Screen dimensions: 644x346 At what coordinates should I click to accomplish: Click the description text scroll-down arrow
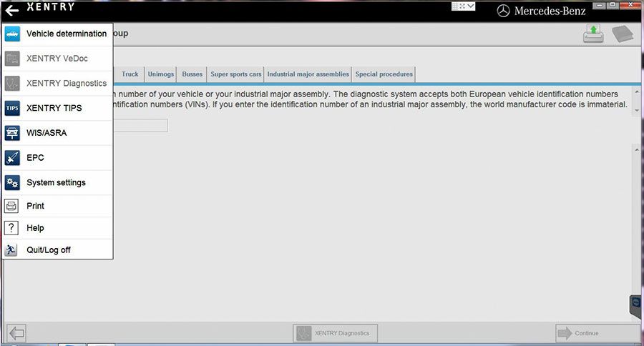pyautogui.click(x=637, y=110)
